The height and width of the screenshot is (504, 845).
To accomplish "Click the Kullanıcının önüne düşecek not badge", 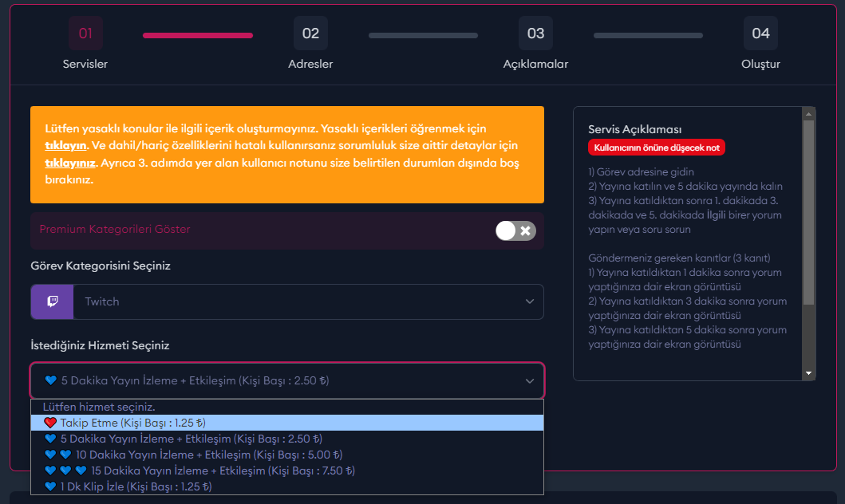I will pyautogui.click(x=657, y=148).
